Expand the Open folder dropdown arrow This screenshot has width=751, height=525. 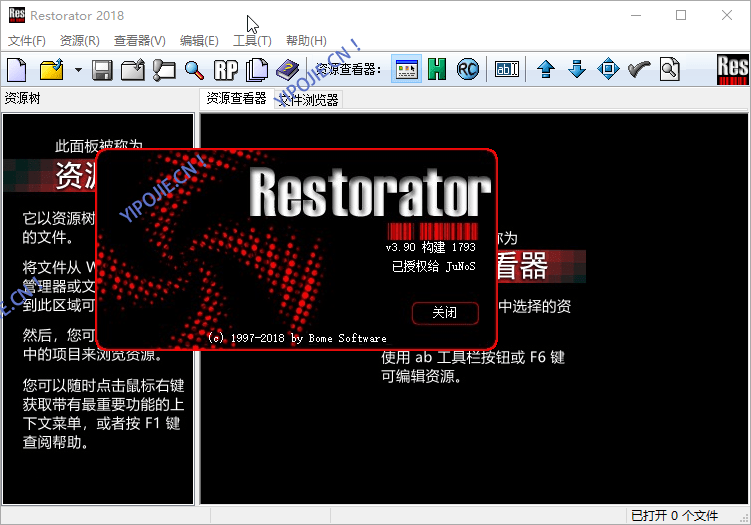(x=77, y=70)
